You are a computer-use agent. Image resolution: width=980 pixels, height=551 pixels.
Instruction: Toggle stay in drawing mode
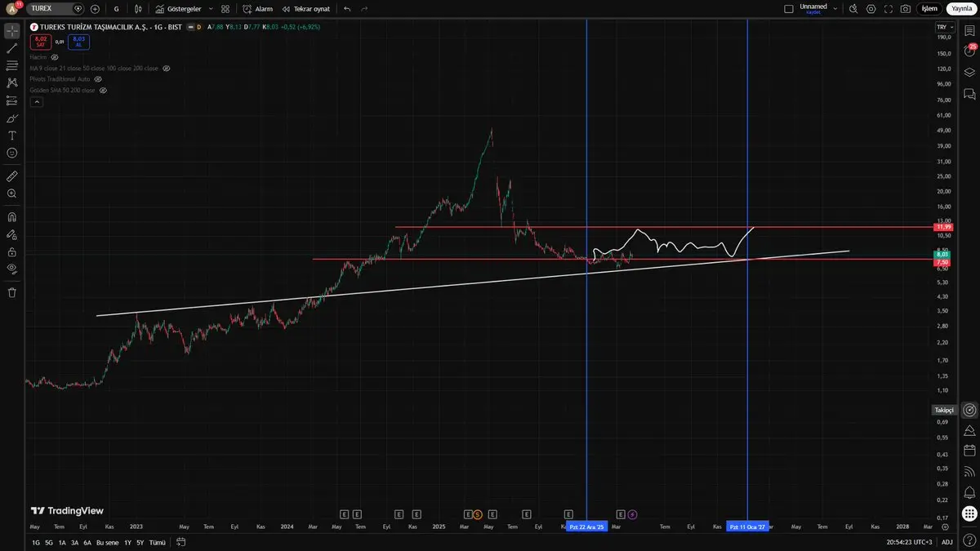tap(12, 234)
